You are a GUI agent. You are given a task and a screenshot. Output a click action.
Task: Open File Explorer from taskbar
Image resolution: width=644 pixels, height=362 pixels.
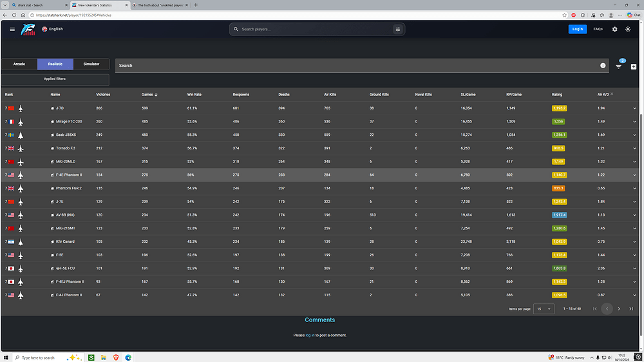pos(104,357)
